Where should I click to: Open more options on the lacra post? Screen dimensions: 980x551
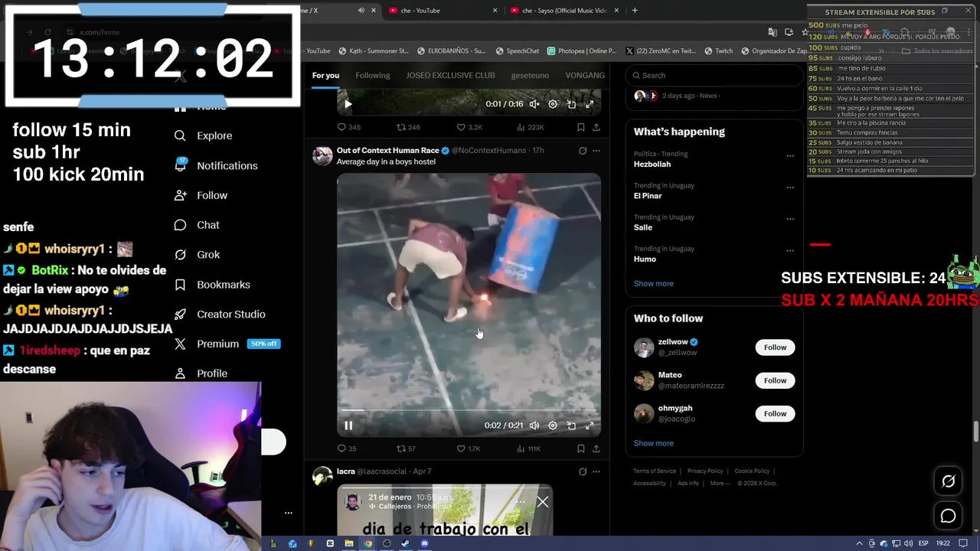(596, 471)
